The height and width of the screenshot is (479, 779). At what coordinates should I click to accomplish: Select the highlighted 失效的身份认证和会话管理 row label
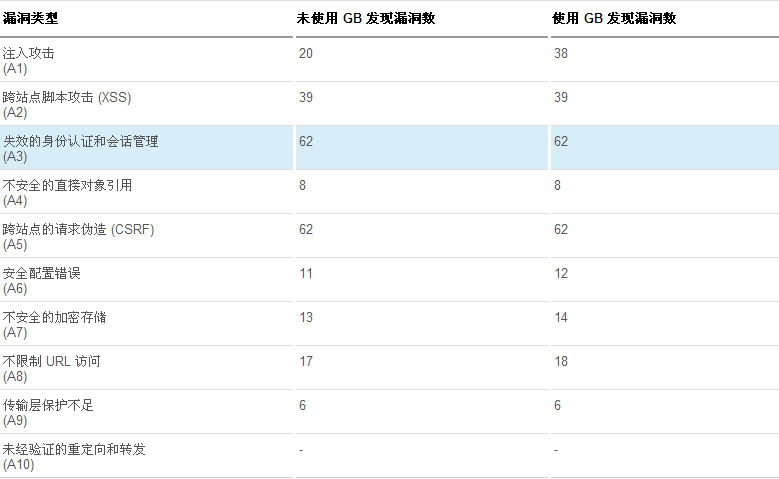click(80, 141)
